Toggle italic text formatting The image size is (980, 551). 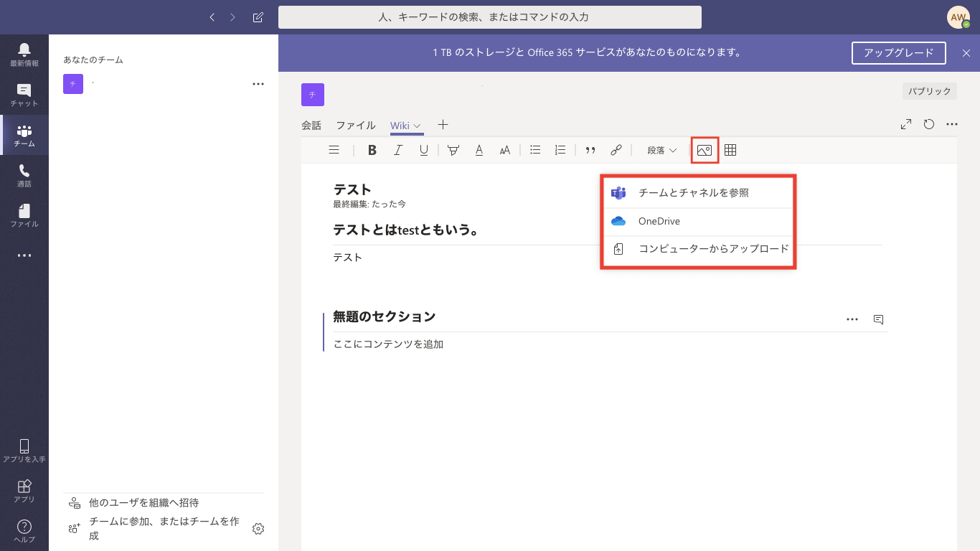point(398,150)
